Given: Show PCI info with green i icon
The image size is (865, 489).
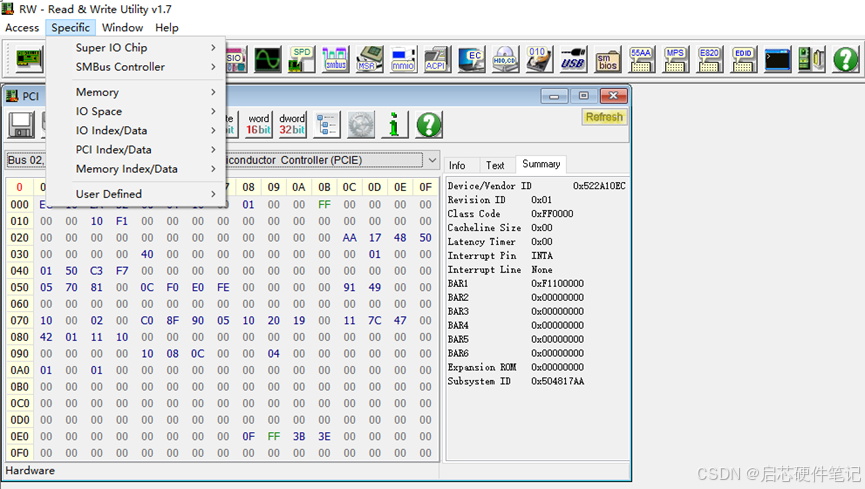Looking at the screenshot, I should click(x=394, y=125).
